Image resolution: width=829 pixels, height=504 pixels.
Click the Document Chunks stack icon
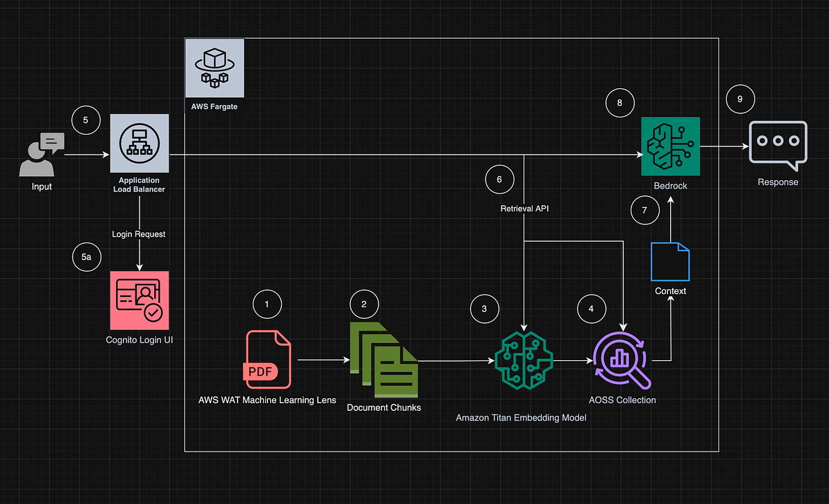(383, 360)
